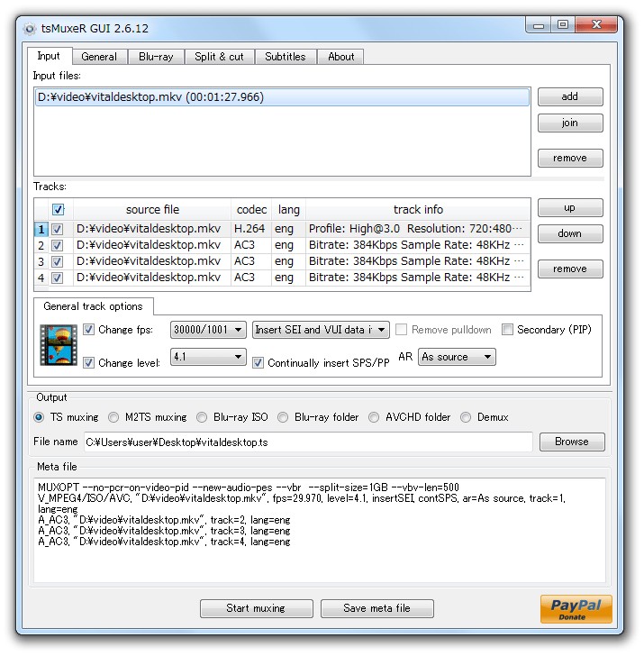Click the PayPal Donate button
The width and height of the screenshot is (644, 656).
point(576,608)
